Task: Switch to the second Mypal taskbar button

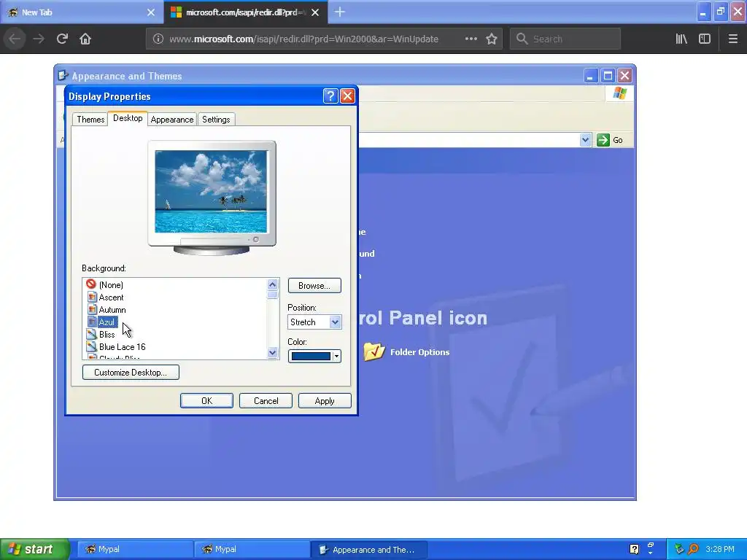Action: pos(252,549)
